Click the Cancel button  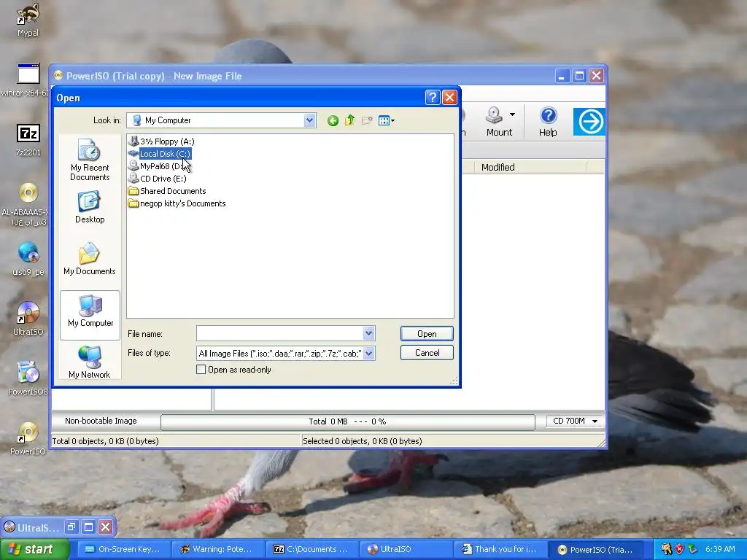pyautogui.click(x=427, y=353)
